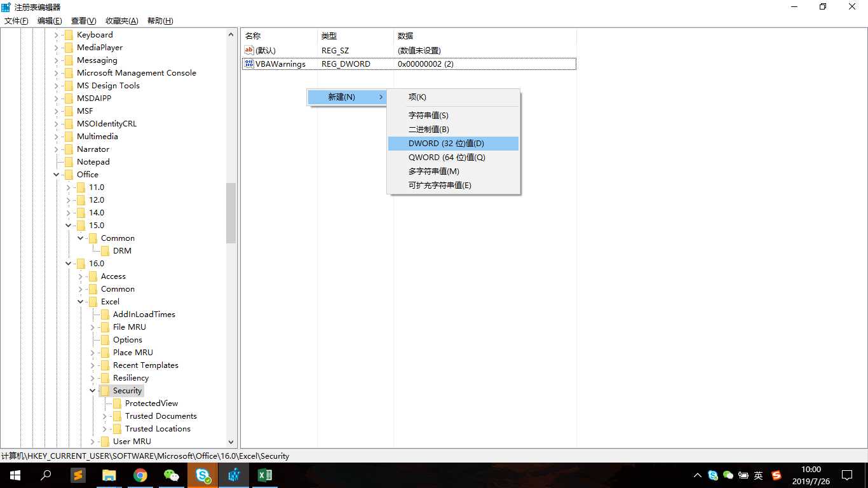This screenshot has width=868, height=488.
Task: Open Excel from taskbar
Action: [265, 475]
